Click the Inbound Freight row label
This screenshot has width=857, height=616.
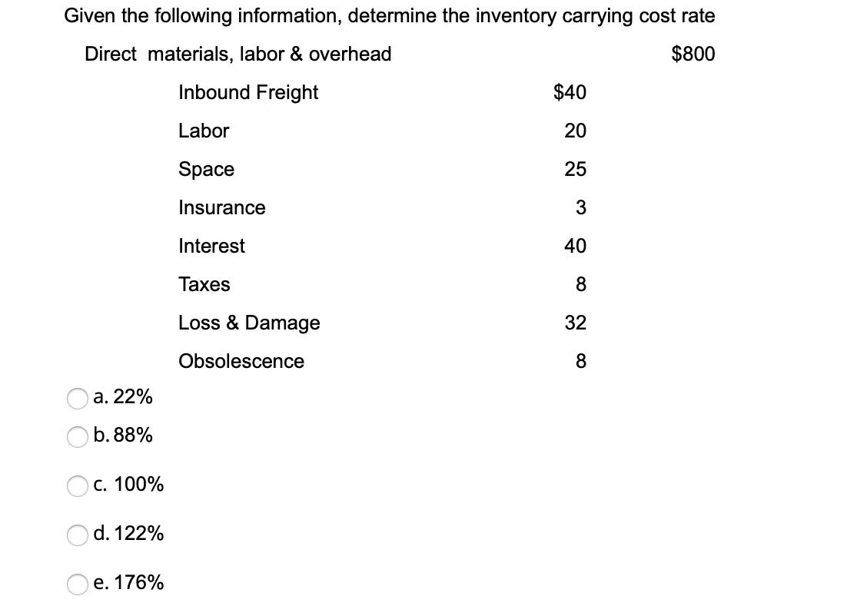[248, 92]
